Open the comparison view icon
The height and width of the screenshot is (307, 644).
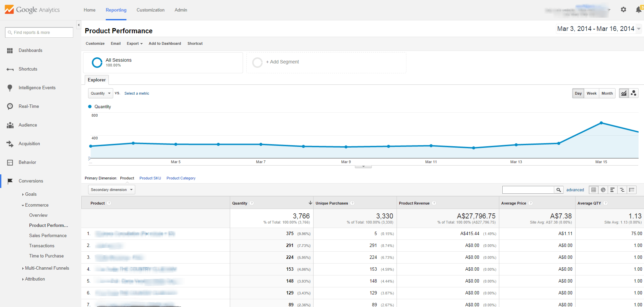tap(622, 190)
